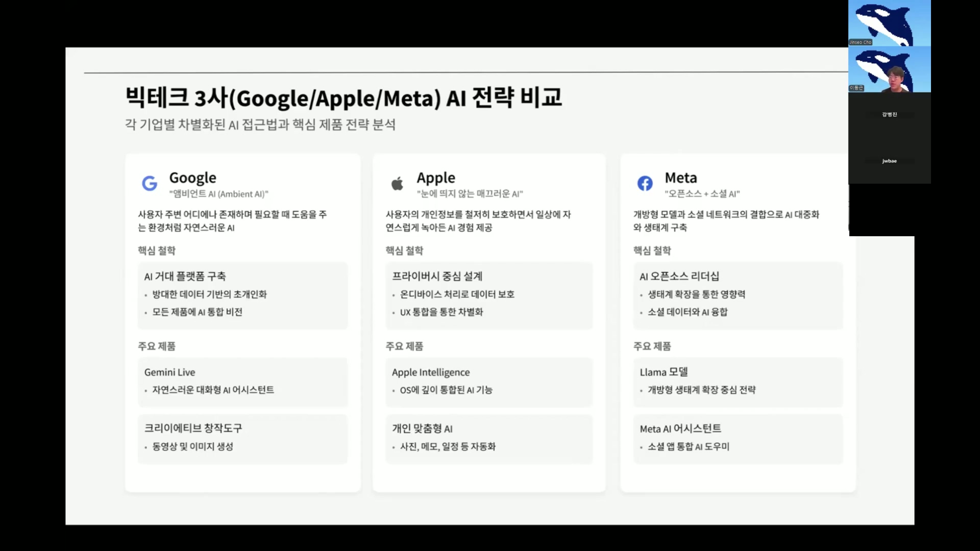The width and height of the screenshot is (980, 551).
Task: Click the Apple logo icon
Action: click(x=397, y=183)
